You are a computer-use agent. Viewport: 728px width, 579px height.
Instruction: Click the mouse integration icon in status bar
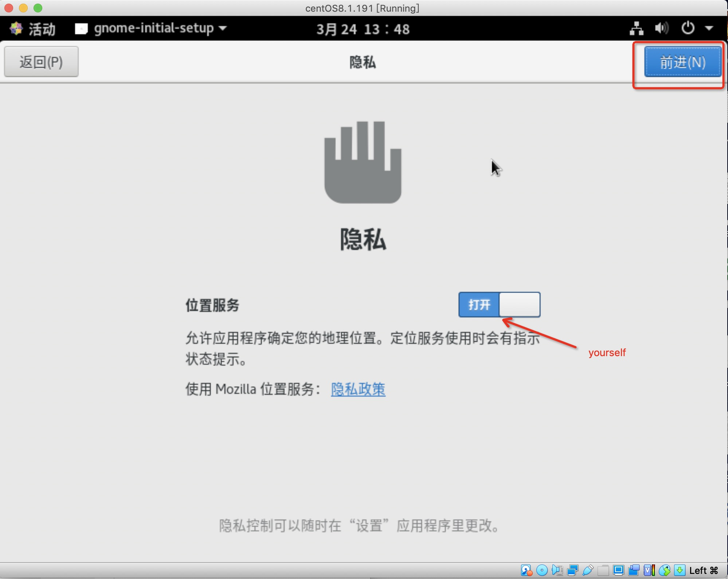[666, 571]
